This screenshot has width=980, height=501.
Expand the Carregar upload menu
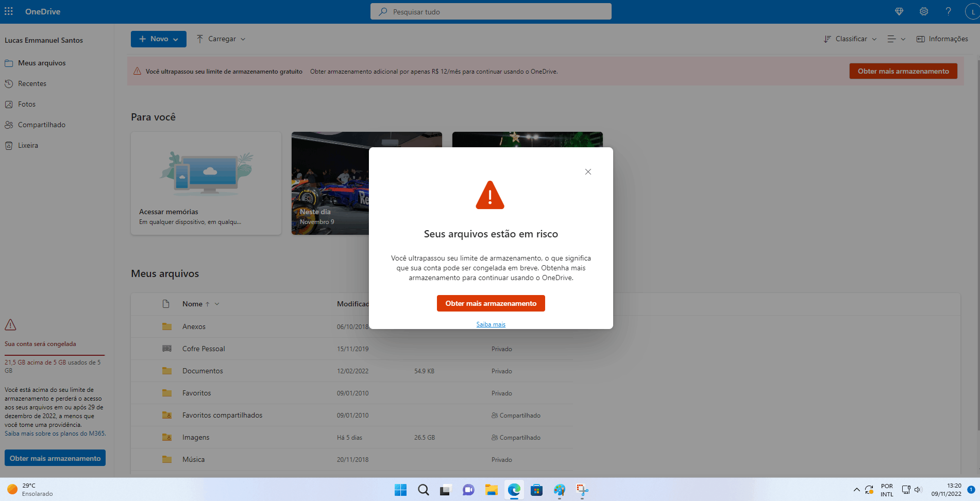pyautogui.click(x=221, y=39)
